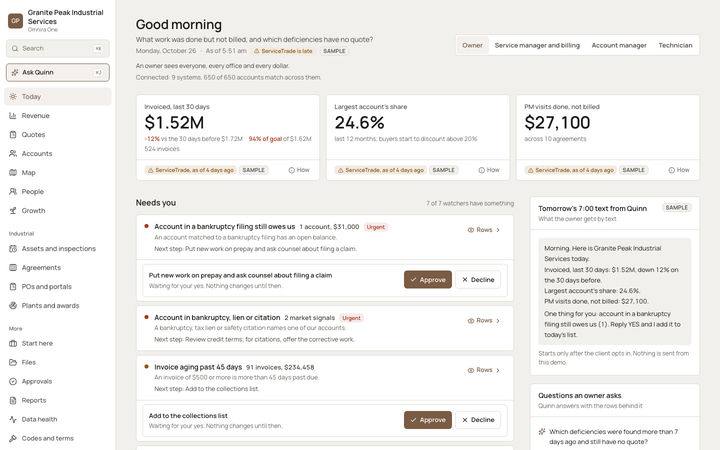Click the Map icon in sidebar
720x450 pixels.
coord(13,173)
